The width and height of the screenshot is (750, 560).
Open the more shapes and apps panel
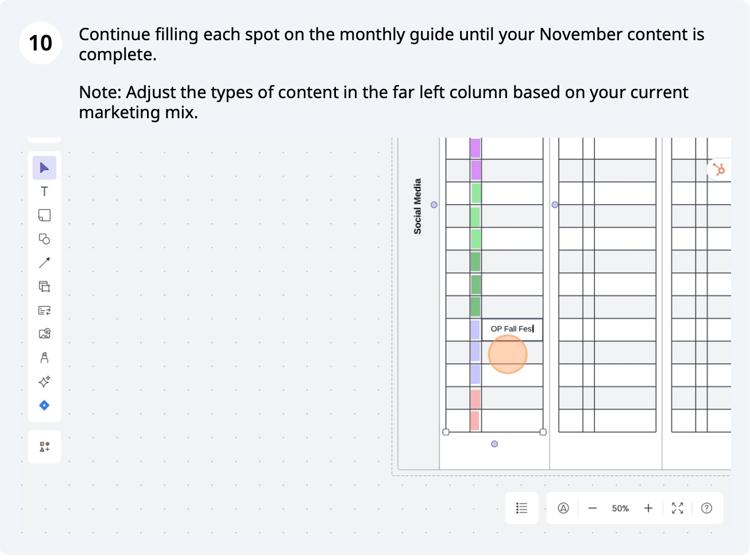pos(44,447)
